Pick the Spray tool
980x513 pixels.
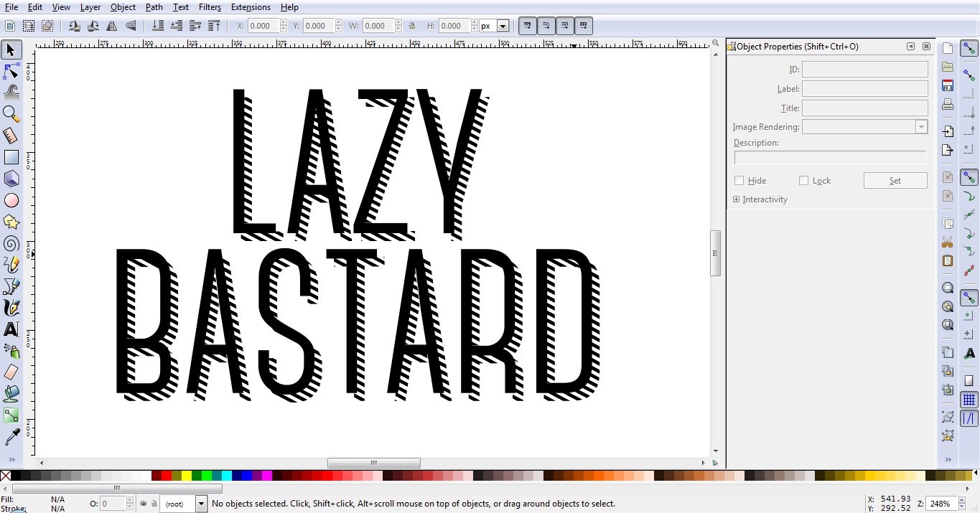pyautogui.click(x=11, y=351)
